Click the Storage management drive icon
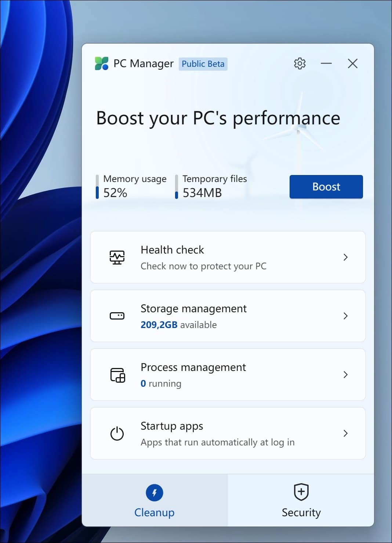 117,316
